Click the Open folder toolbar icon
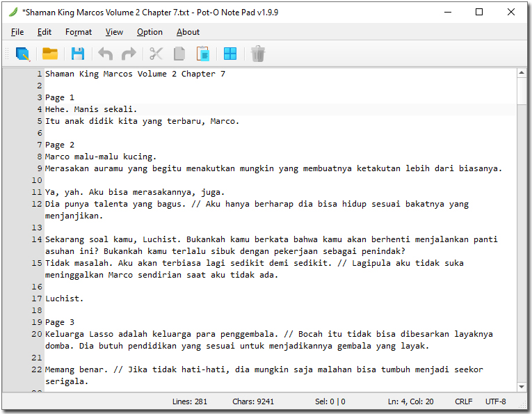The width and height of the screenshot is (532, 414). coord(50,54)
